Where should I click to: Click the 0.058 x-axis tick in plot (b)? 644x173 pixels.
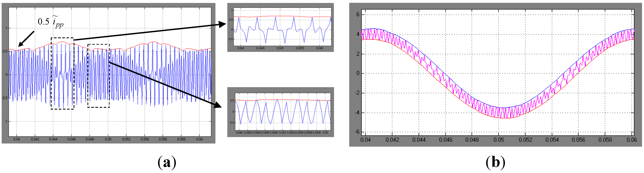pos(605,140)
